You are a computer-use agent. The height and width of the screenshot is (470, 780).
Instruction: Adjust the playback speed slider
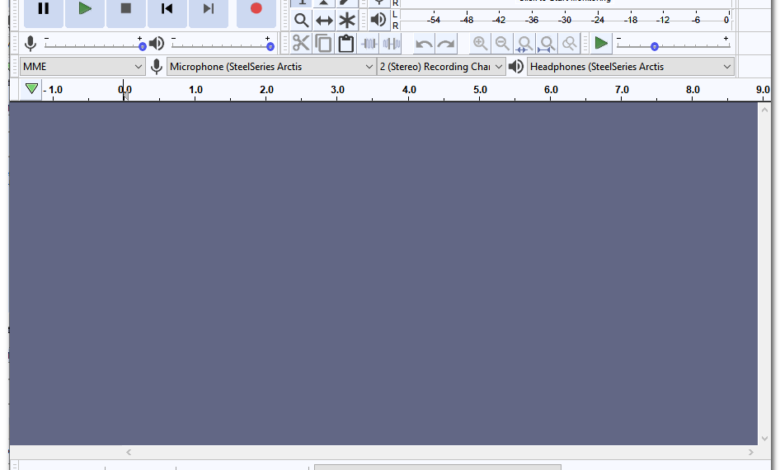point(655,46)
